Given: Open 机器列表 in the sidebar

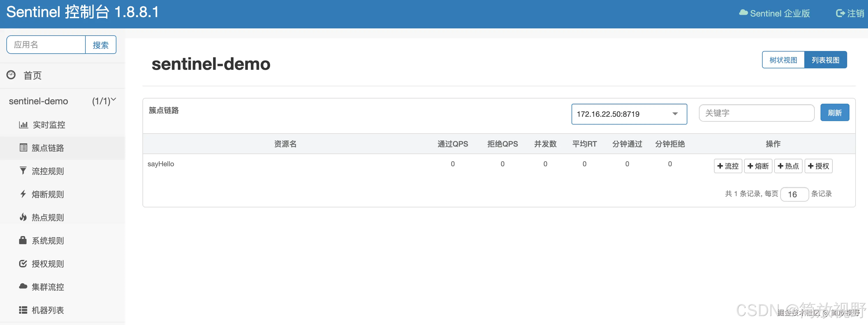Looking at the screenshot, I should 47,310.
